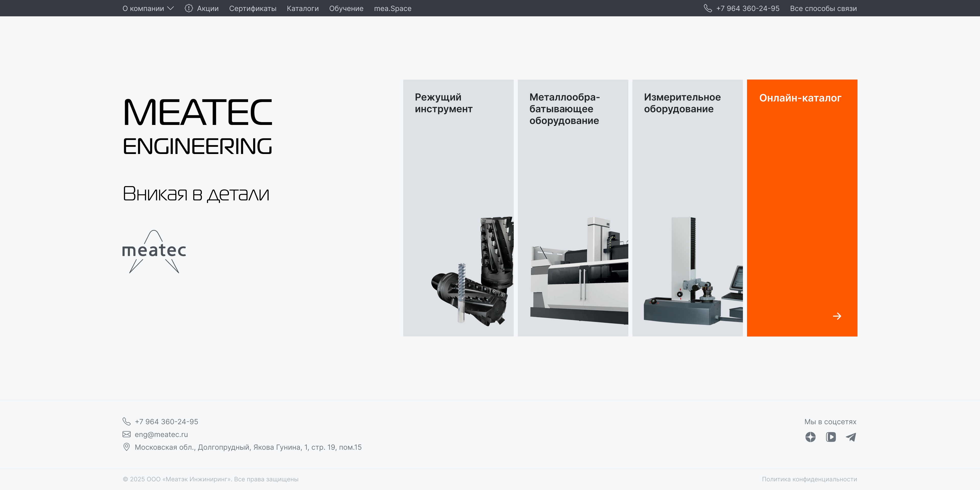Image resolution: width=980 pixels, height=490 pixels.
Task: Click Все способы связи link
Action: tap(823, 8)
